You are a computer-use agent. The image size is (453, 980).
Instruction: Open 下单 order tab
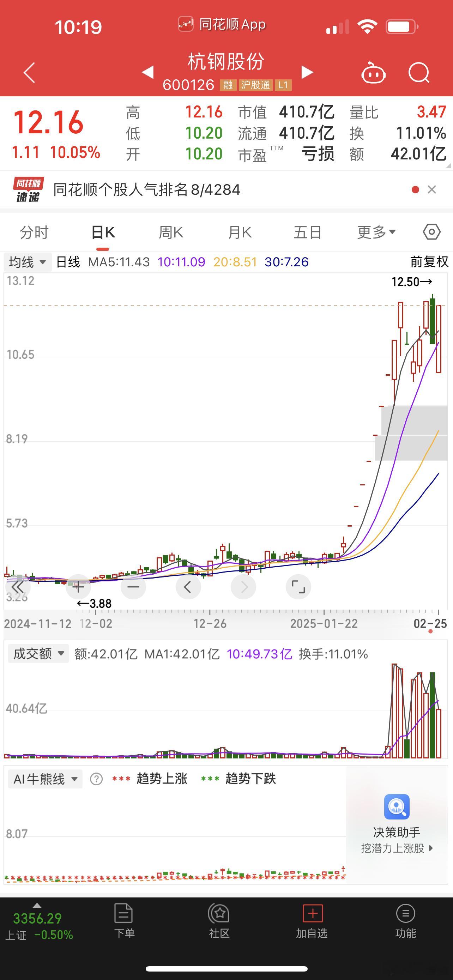pyautogui.click(x=124, y=921)
